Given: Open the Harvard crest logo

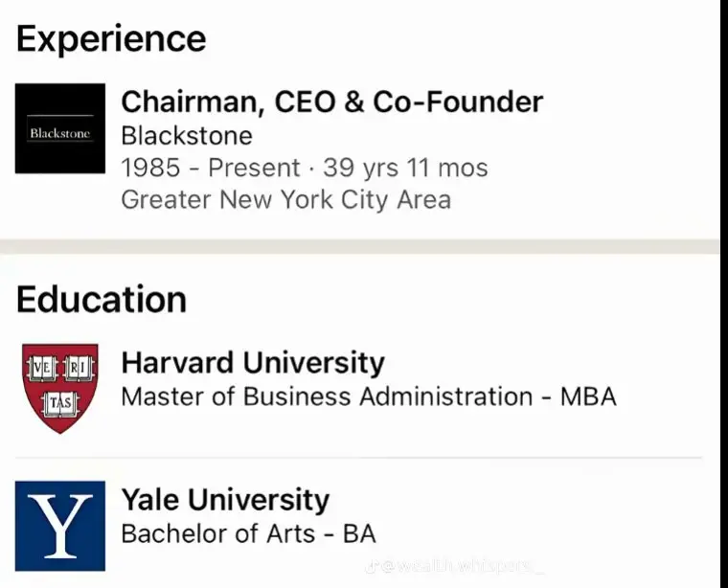Looking at the screenshot, I should (x=59, y=388).
